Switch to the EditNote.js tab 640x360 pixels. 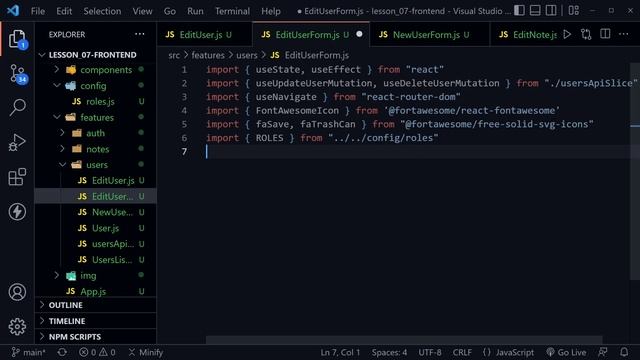tap(529, 35)
